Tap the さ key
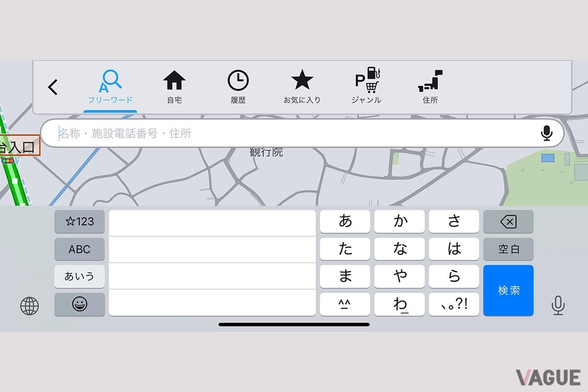 coord(454,221)
